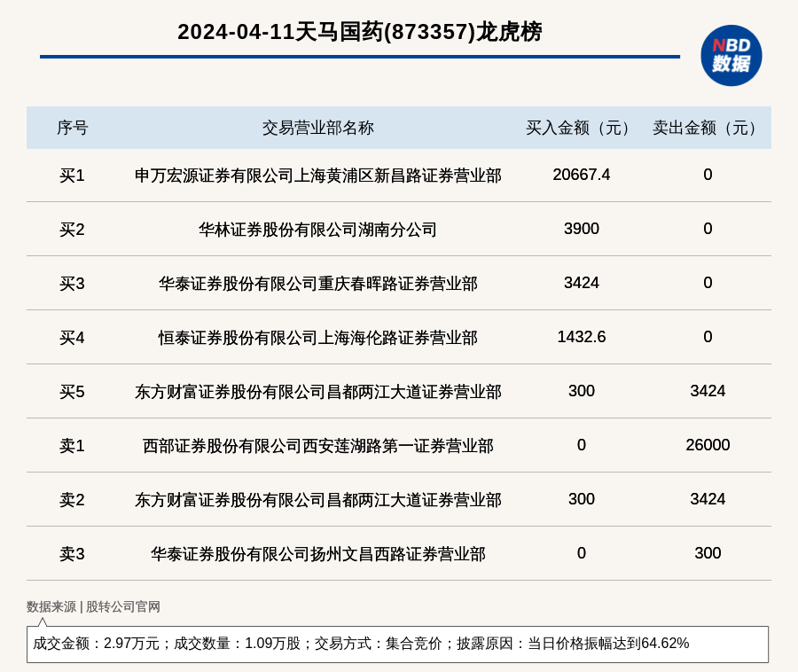Click the 序号 column header

[73, 128]
